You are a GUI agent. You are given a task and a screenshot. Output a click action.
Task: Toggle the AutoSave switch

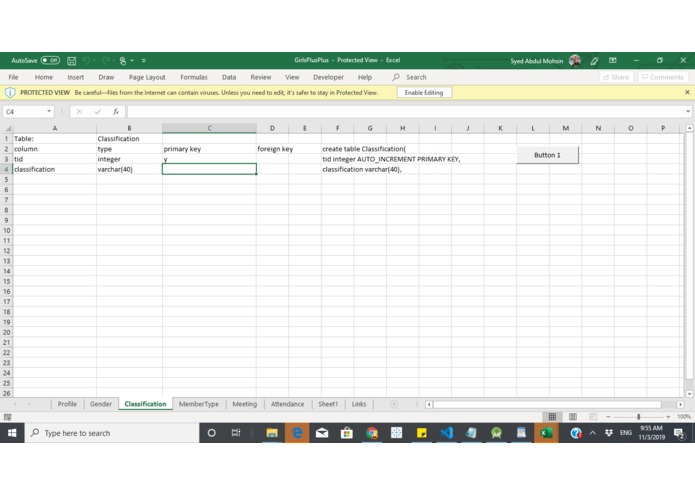(50, 60)
